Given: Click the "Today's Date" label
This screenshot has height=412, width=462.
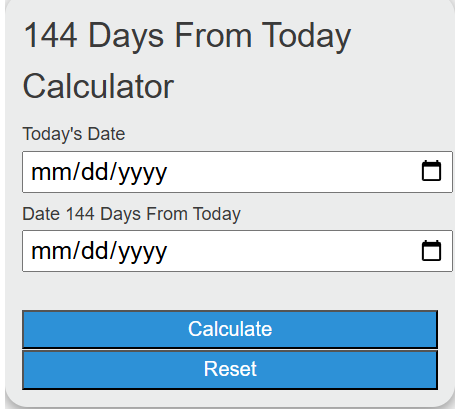Looking at the screenshot, I should [x=74, y=134].
